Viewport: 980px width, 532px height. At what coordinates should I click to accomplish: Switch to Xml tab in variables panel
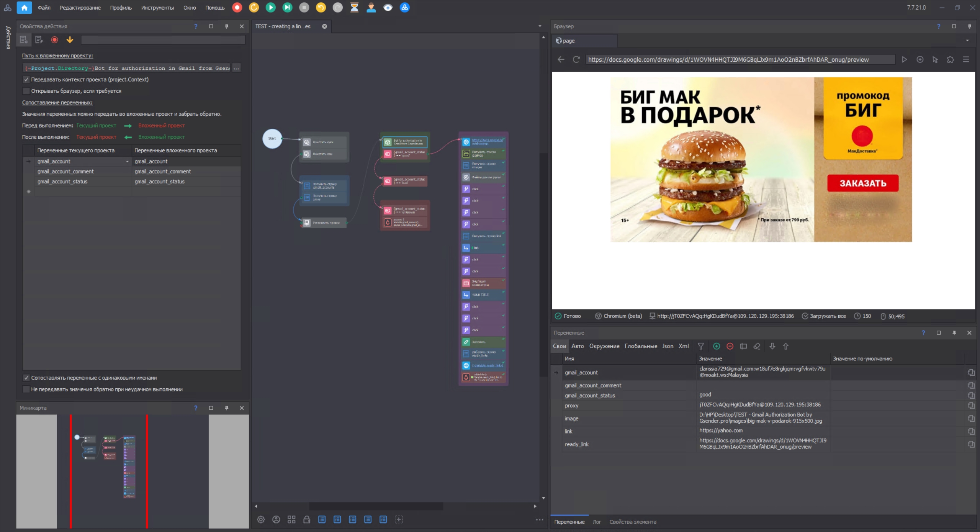click(x=684, y=346)
